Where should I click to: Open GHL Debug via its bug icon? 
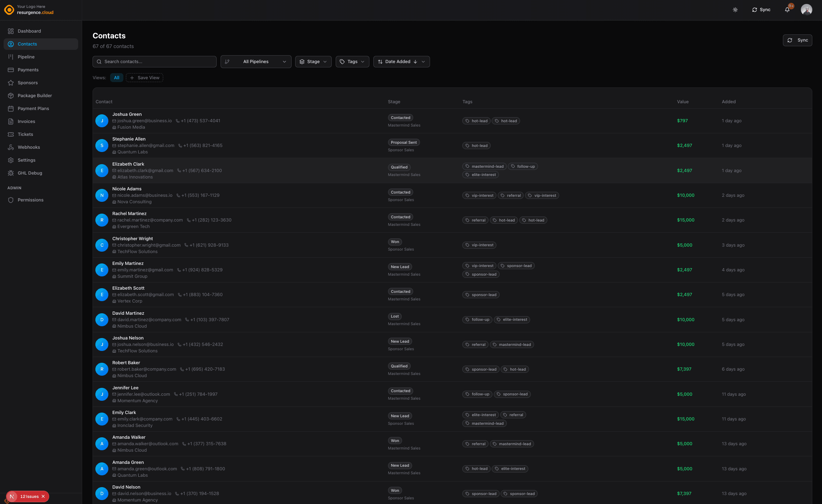pos(11,173)
